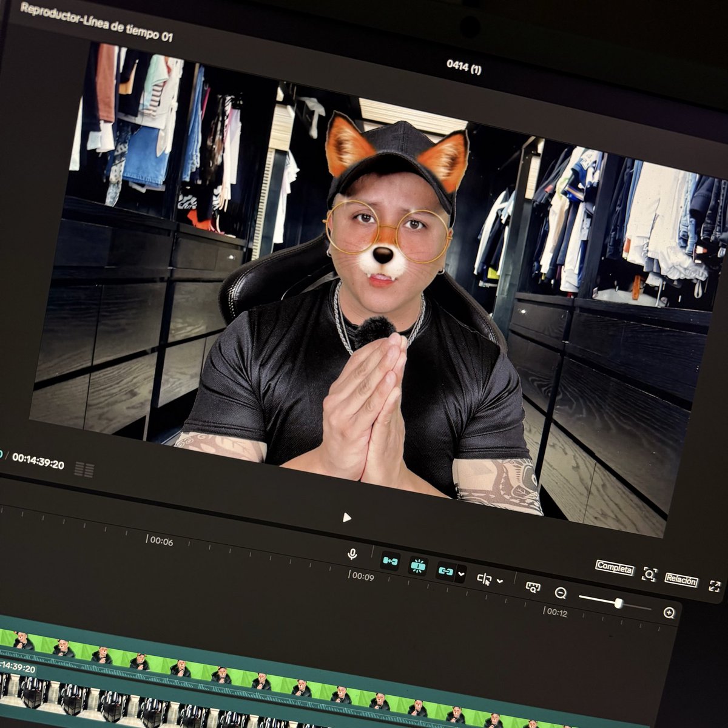Toggle the link preview switch
The width and height of the screenshot is (728, 728).
tap(445, 570)
